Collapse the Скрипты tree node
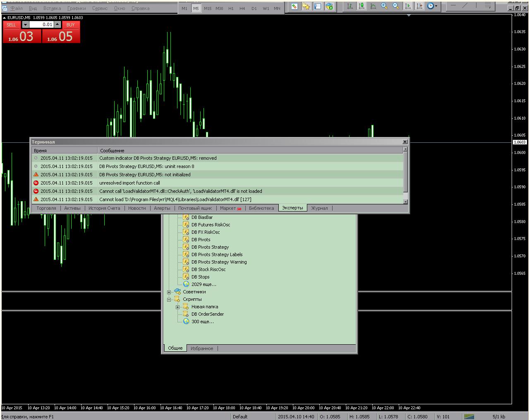This screenshot has width=529, height=420. pos(169,300)
